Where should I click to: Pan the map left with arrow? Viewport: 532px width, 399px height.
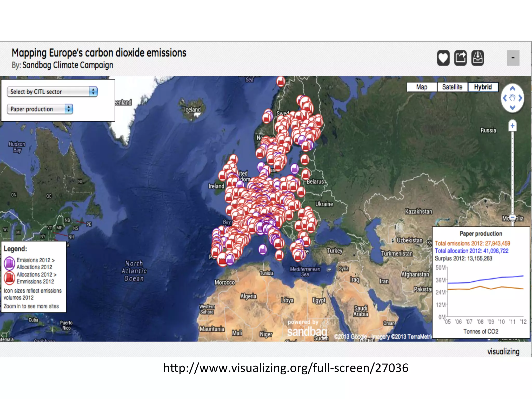[x=505, y=98]
